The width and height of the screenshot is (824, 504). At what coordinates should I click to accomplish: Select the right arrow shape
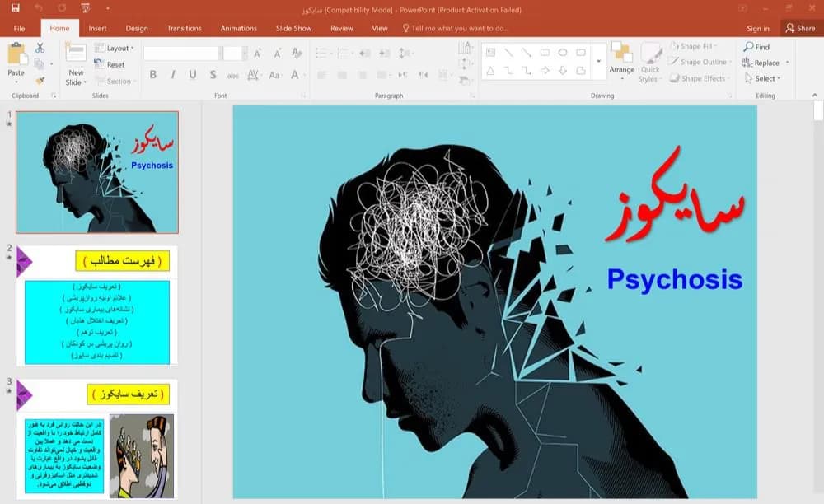(545, 70)
